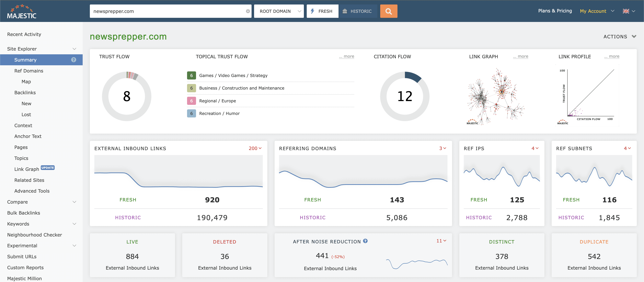Open Ref Domains in sidebar
Viewport: 644px width, 282px height.
point(29,71)
